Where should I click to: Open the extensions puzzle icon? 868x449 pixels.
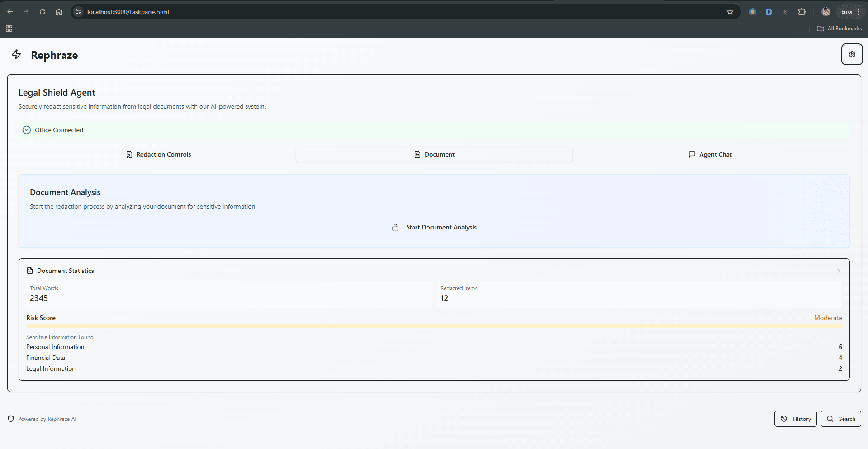pyautogui.click(x=802, y=12)
